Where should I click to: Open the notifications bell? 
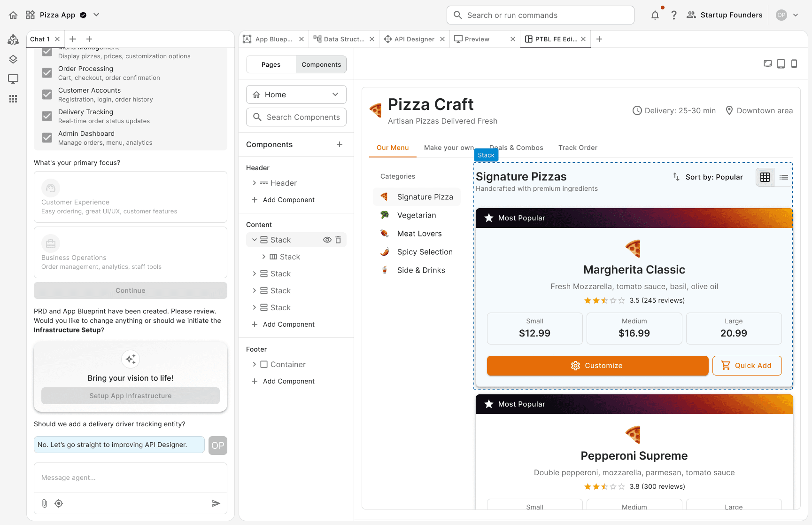[x=655, y=15]
